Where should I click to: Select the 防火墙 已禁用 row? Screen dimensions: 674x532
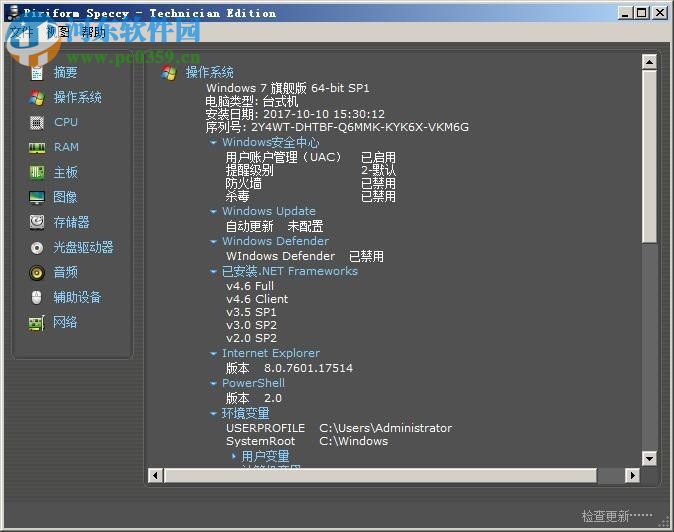(x=310, y=183)
